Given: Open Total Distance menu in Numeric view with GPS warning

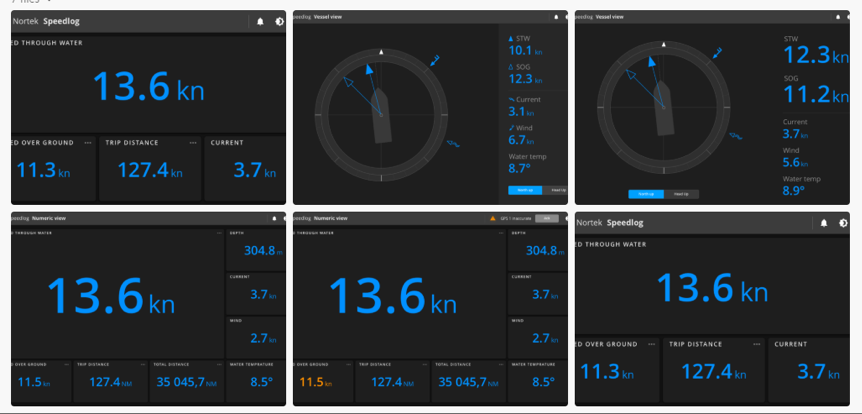Looking at the screenshot, I should point(502,365).
